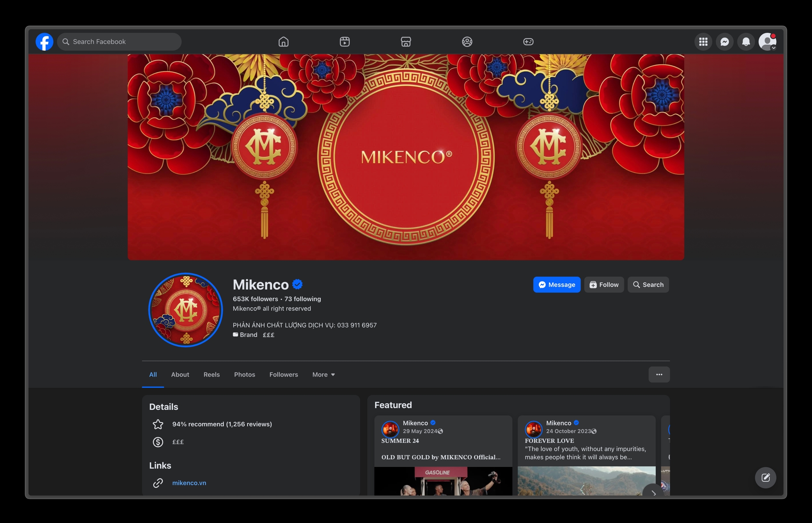
Task: Click the public globe icon beside 29 May 2024
Action: (x=441, y=431)
